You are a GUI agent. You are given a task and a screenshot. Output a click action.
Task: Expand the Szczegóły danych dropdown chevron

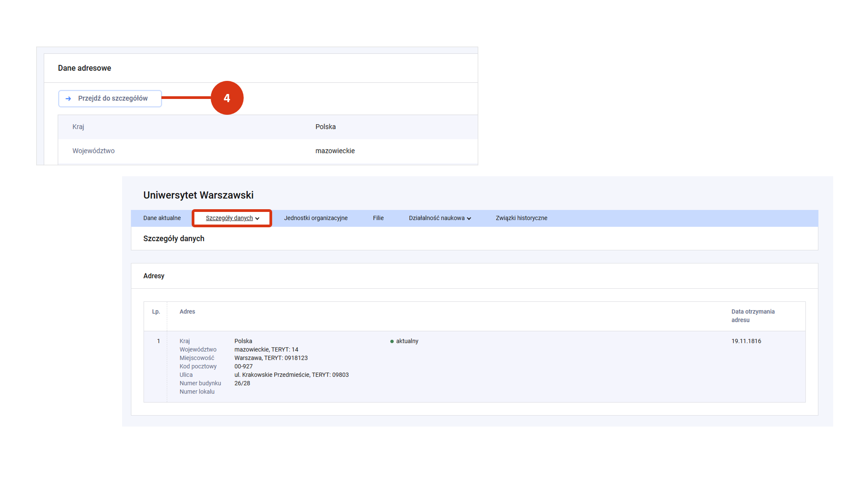[257, 219]
